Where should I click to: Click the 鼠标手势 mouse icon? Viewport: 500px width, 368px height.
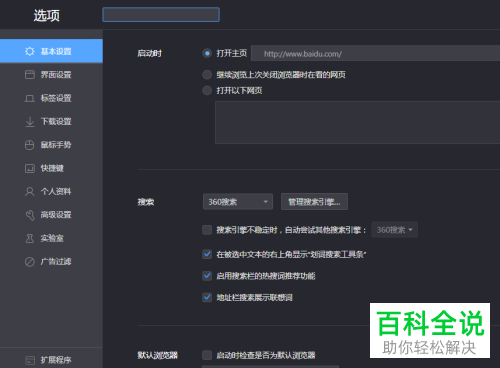[x=30, y=145]
